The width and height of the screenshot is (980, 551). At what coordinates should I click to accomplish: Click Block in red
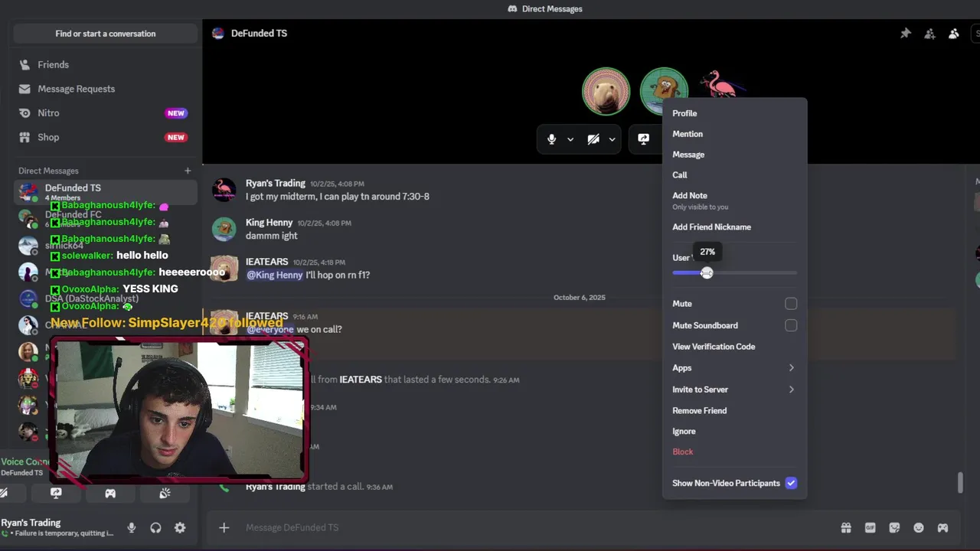(x=734, y=452)
